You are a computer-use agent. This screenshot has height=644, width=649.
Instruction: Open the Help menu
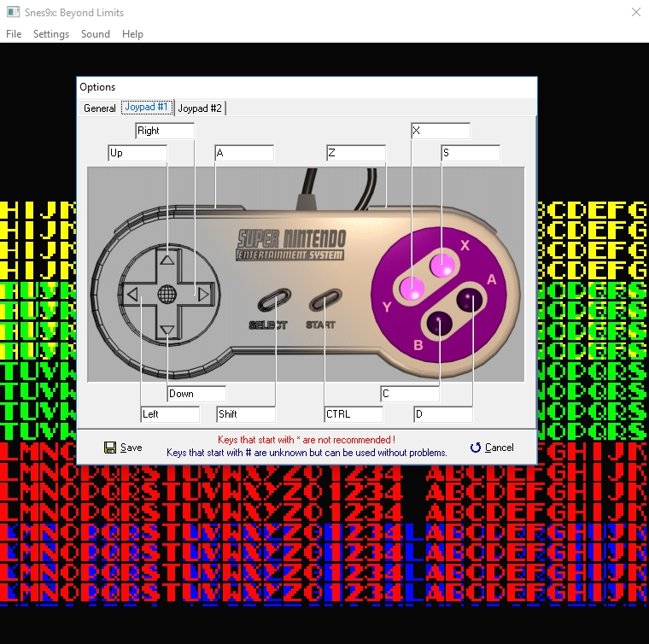(x=132, y=34)
